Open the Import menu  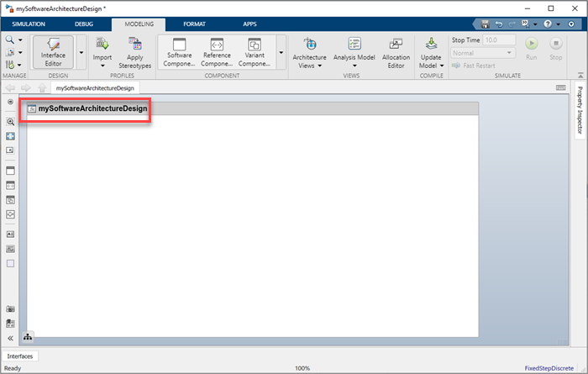(102, 52)
